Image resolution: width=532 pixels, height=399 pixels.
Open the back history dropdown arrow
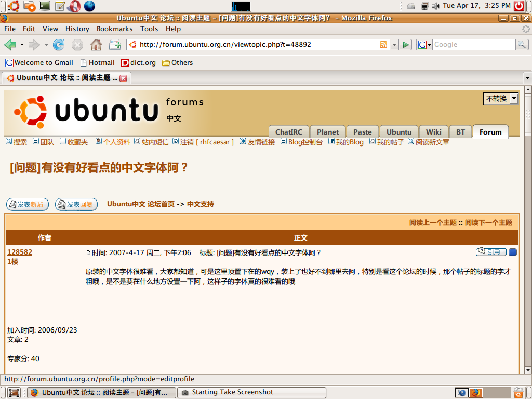(x=22, y=45)
